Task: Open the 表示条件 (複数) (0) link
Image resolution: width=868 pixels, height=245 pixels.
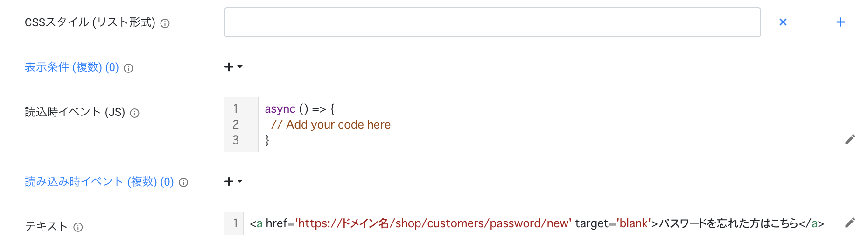Action: click(72, 67)
